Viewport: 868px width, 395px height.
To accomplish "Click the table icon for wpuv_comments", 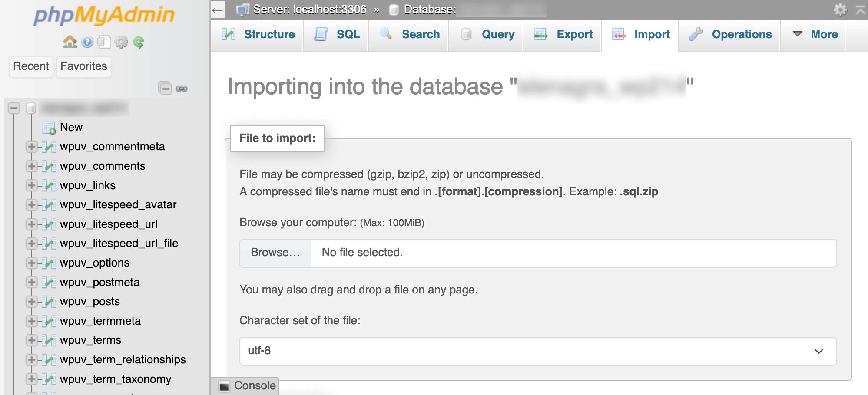I will pyautogui.click(x=49, y=166).
